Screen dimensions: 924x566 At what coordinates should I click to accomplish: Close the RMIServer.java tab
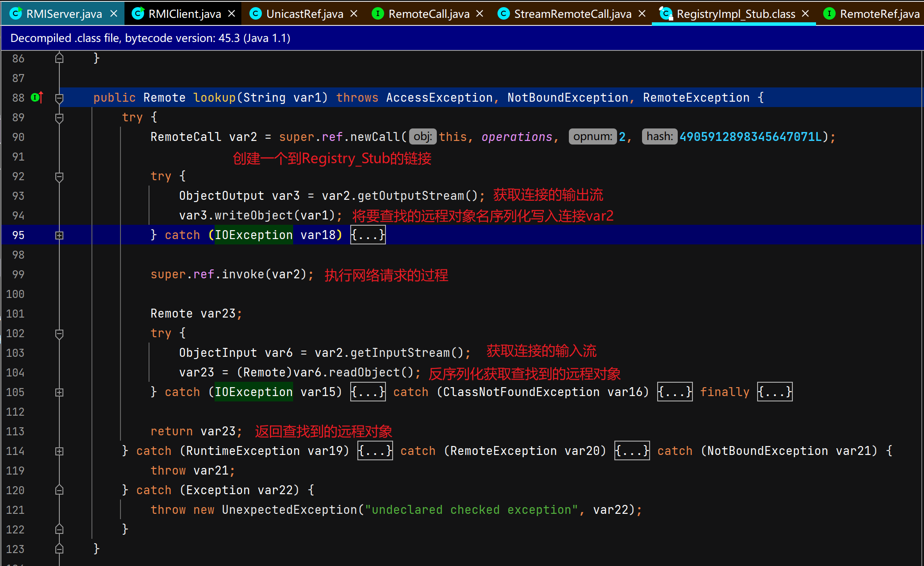pos(114,14)
